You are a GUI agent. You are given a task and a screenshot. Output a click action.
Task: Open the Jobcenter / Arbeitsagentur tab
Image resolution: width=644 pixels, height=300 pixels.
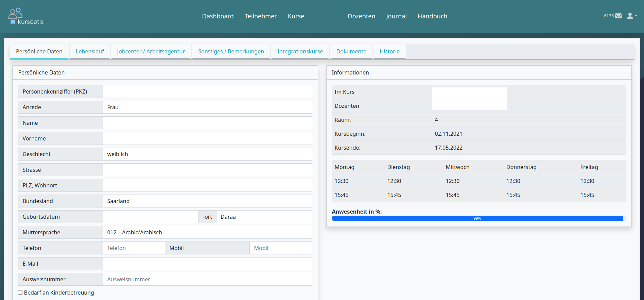151,51
